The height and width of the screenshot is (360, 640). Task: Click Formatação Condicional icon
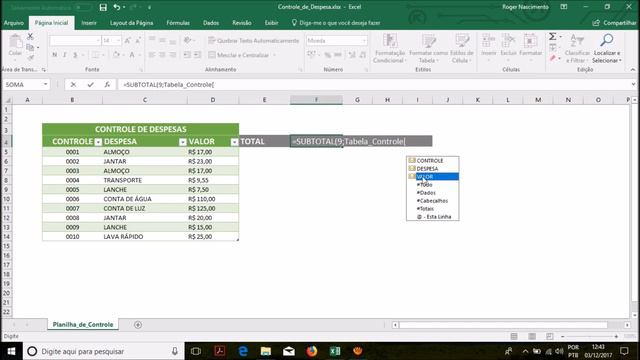pyautogui.click(x=390, y=48)
